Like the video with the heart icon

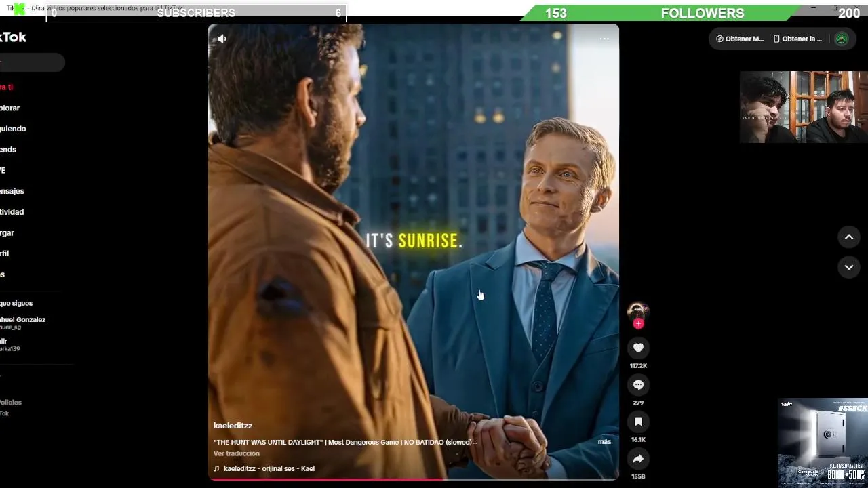click(x=638, y=348)
